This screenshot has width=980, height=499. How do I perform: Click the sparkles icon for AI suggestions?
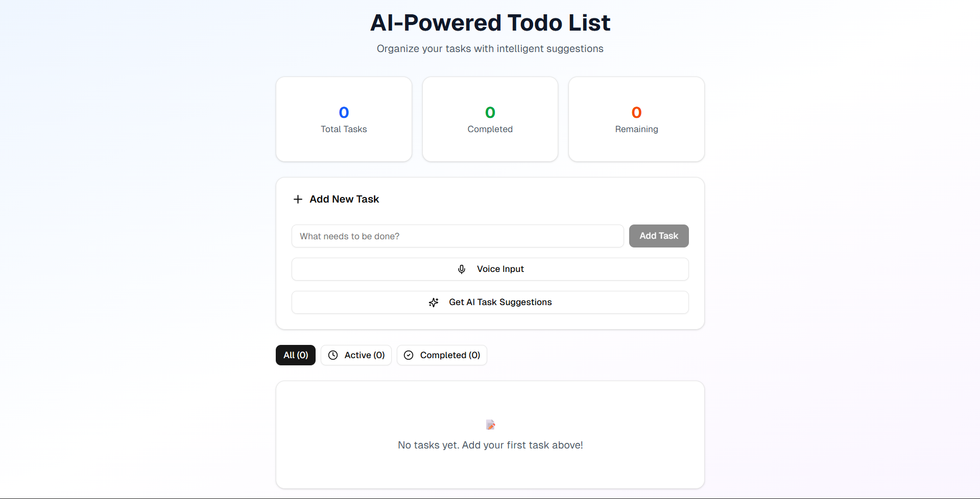(433, 302)
